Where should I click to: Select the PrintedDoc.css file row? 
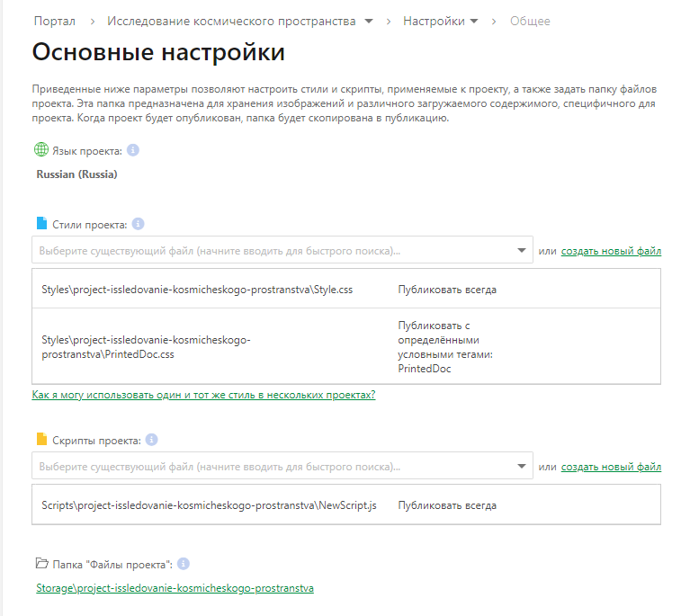[346, 346]
